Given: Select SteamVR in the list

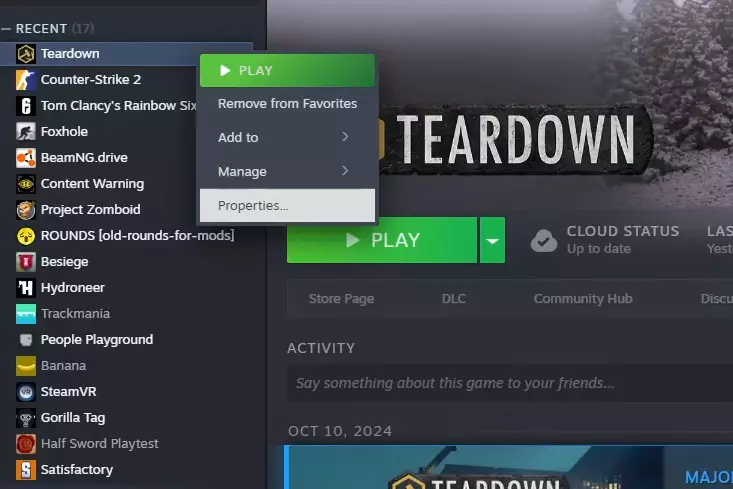Looking at the screenshot, I should tap(68, 392).
